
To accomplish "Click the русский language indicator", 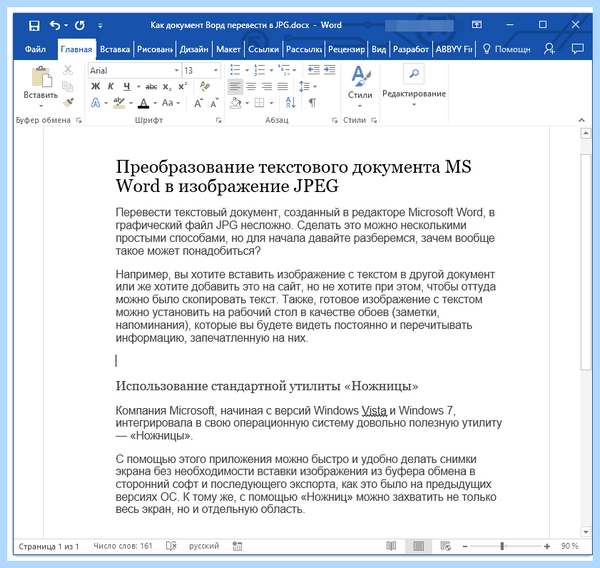I will click(204, 546).
